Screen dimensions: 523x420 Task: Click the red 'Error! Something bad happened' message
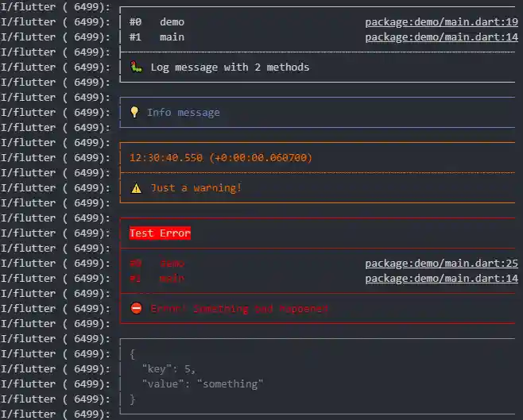pos(238,309)
